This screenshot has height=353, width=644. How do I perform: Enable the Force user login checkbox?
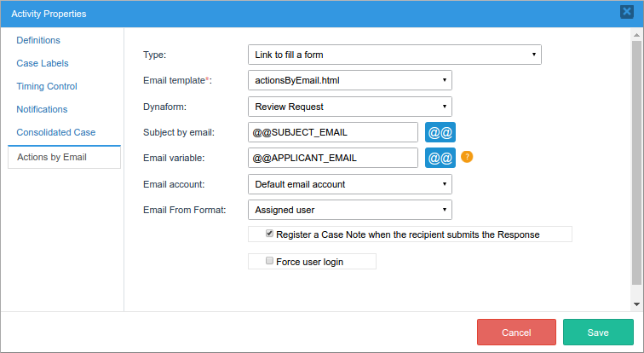[x=270, y=261]
